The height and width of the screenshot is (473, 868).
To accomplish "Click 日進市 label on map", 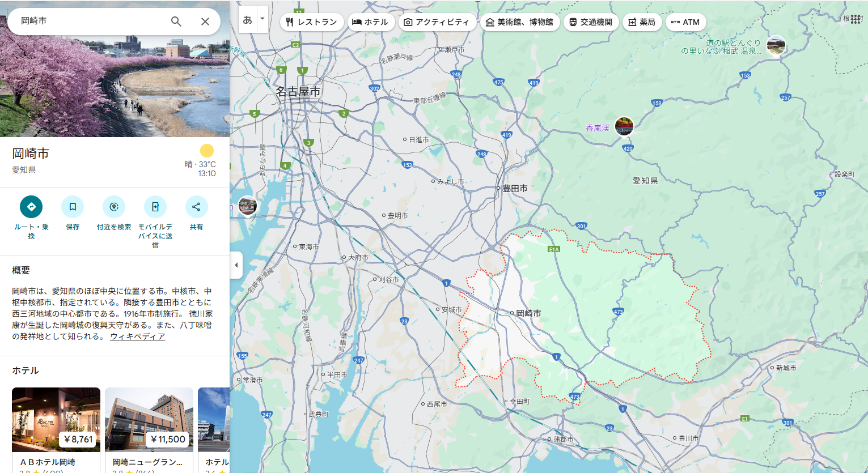I will tap(419, 140).
